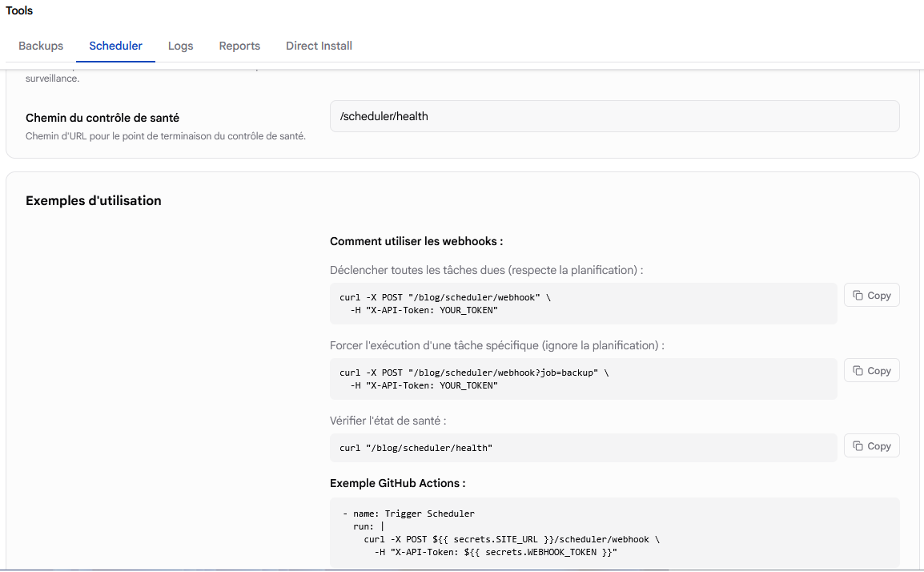Click the 'Comment utiliser les webhooks :' heading
This screenshot has height=572, width=924.
(416, 241)
